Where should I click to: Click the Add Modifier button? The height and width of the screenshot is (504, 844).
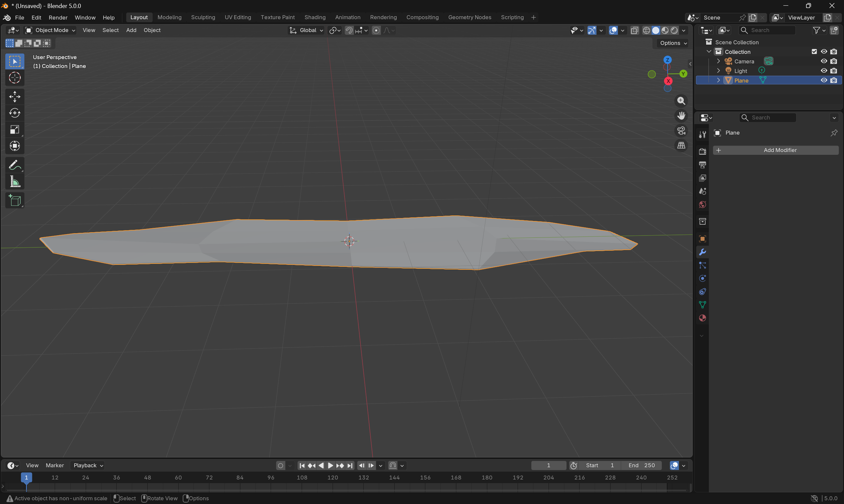coord(776,150)
